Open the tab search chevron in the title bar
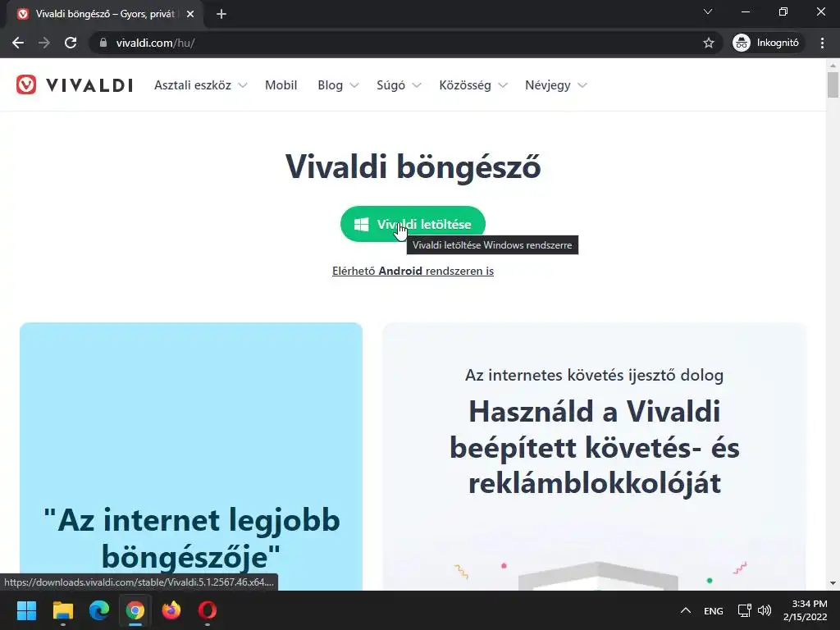 708,11
